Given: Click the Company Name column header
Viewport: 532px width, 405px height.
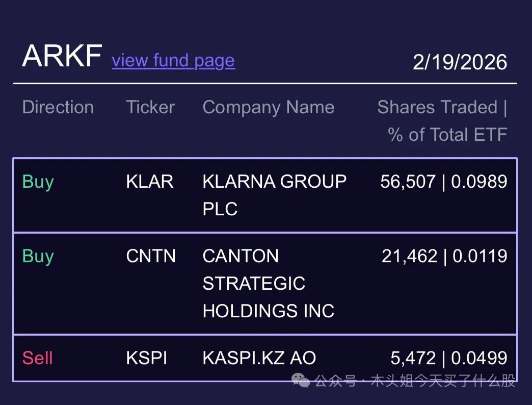Looking at the screenshot, I should click(269, 108).
